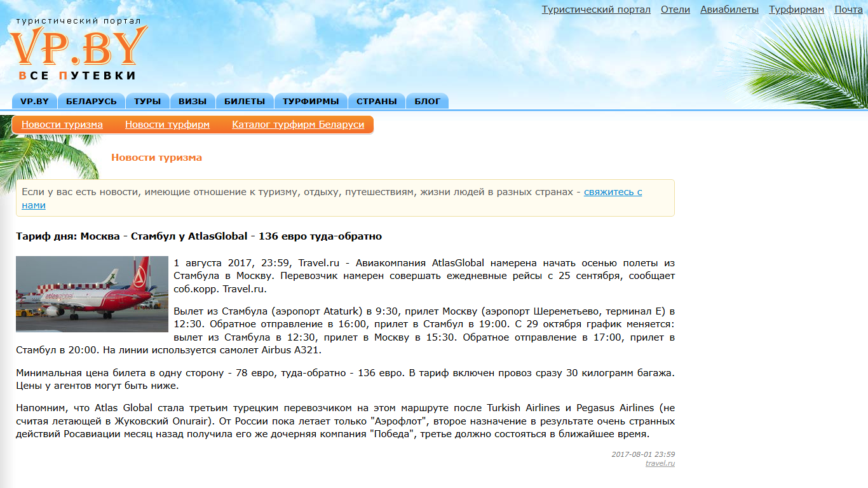Open Каталог турфирм Беларуси submenu link

(x=298, y=125)
